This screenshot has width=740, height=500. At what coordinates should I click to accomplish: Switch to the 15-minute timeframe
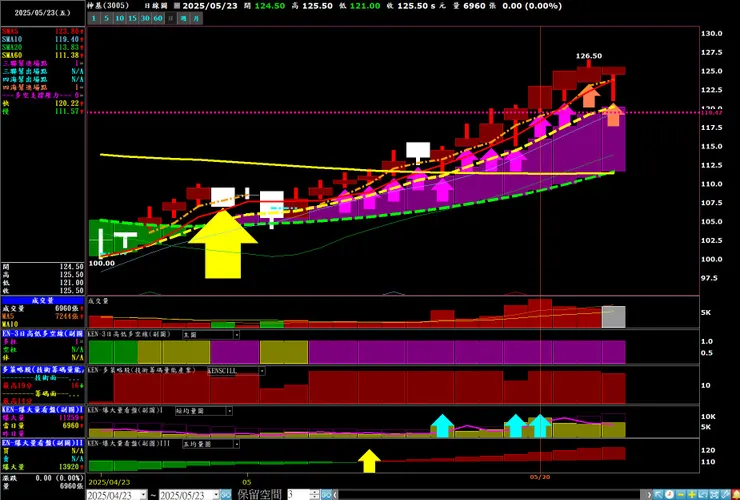point(132,18)
